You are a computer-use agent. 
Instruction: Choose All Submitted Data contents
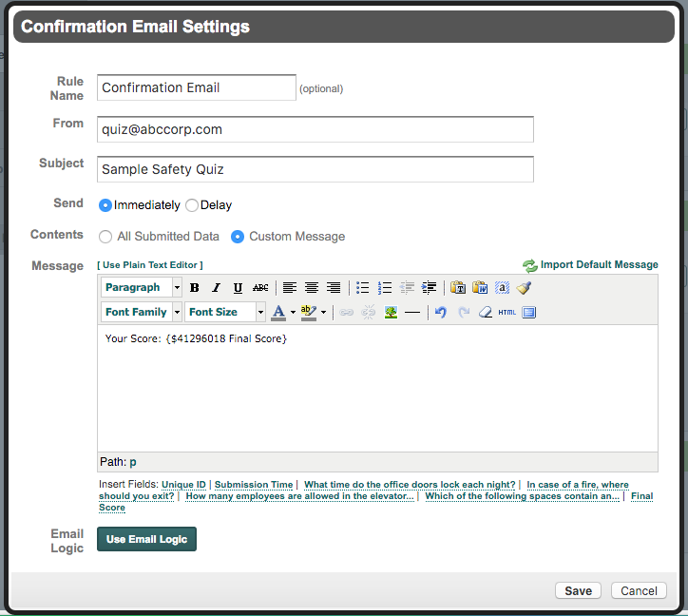point(105,237)
